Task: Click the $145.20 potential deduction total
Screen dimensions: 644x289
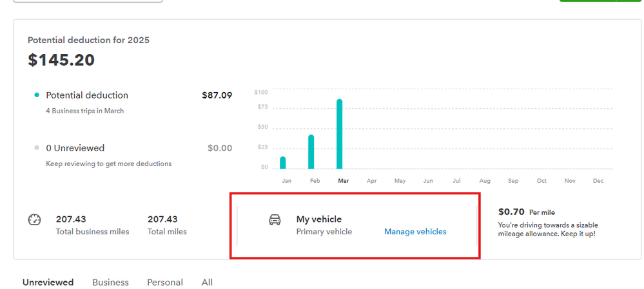Action: (61, 60)
